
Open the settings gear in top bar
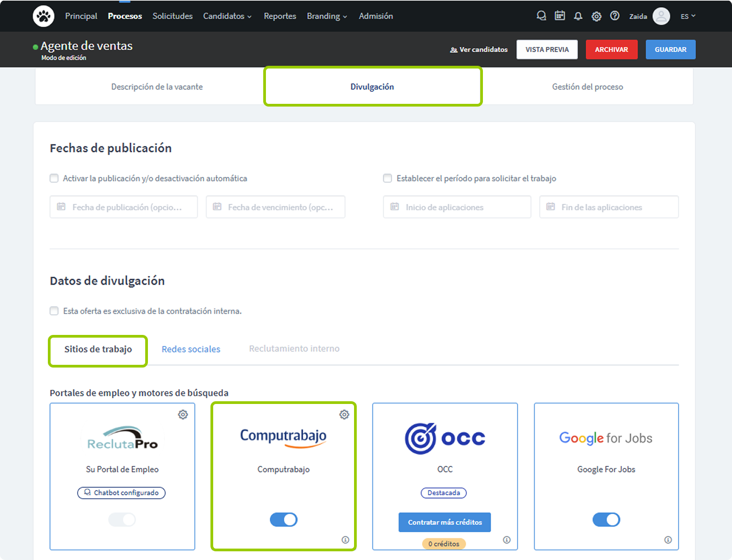coord(597,16)
